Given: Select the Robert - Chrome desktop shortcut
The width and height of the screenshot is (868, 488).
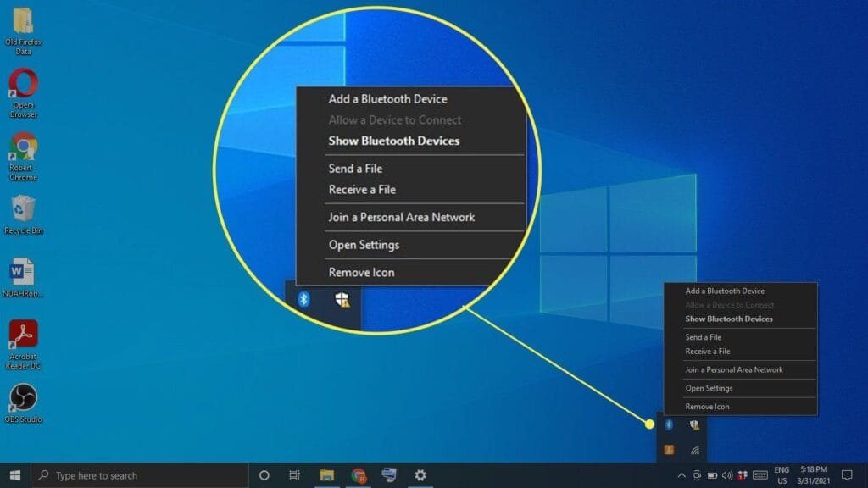Looking at the screenshot, I should 24,147.
